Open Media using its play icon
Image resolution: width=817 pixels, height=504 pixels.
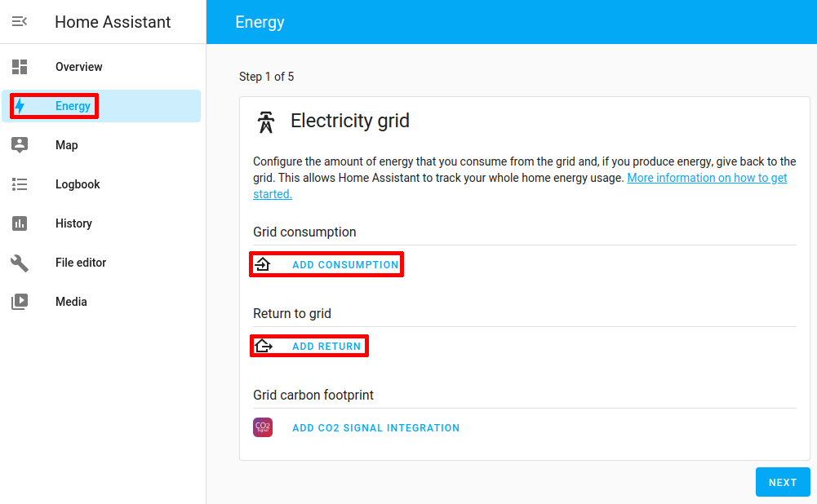point(19,301)
